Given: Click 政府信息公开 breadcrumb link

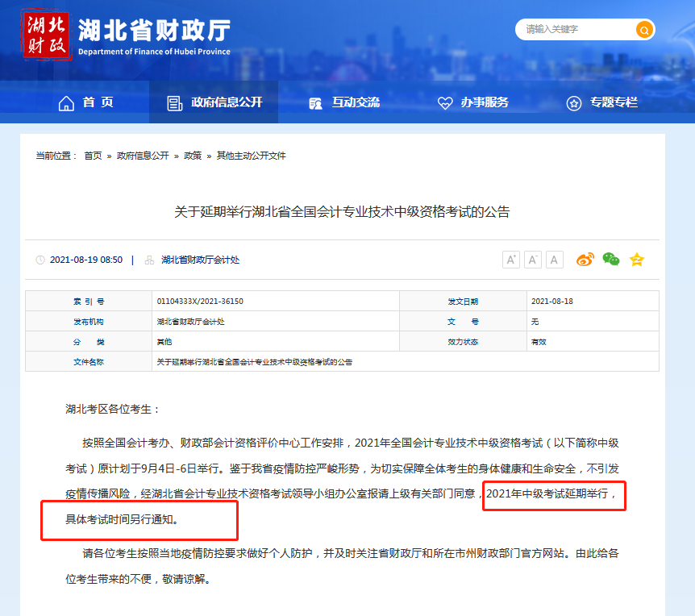Looking at the screenshot, I should click(143, 156).
